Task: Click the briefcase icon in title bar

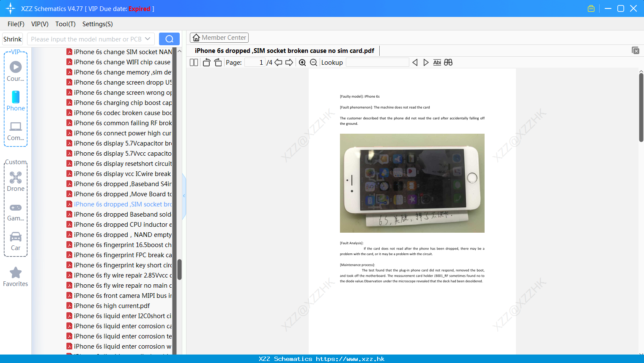Action: [591, 8]
